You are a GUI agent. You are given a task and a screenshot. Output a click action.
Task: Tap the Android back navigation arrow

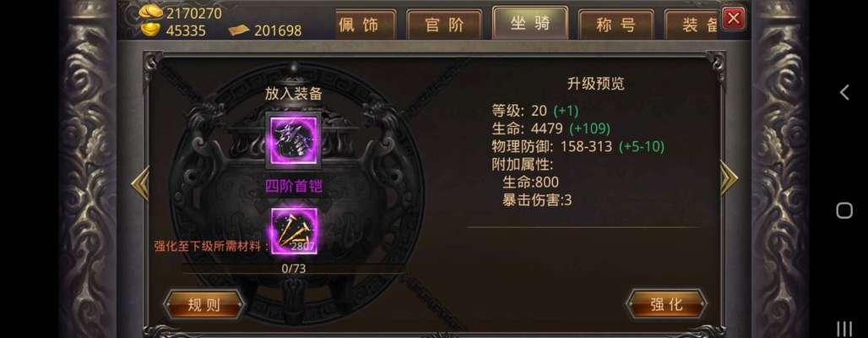(x=844, y=93)
